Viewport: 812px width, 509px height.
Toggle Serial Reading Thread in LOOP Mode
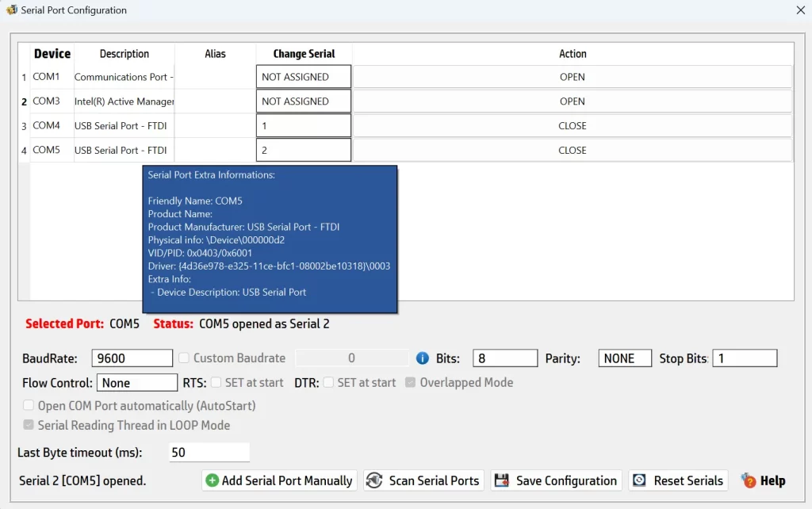tap(29, 425)
